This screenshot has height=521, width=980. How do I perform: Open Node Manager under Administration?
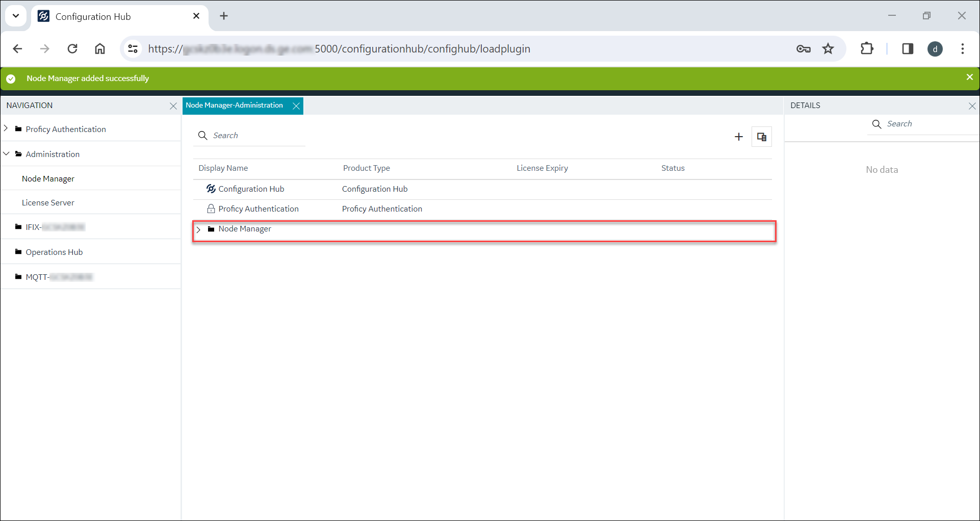48,178
